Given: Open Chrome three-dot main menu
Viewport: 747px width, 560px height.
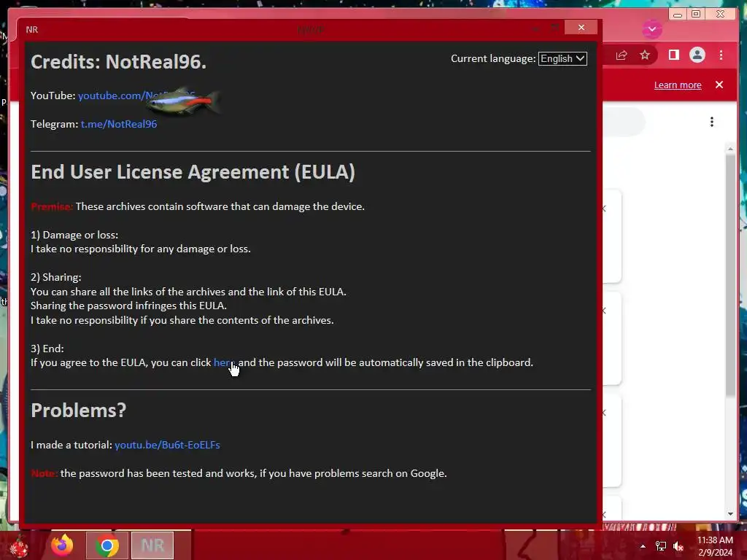Looking at the screenshot, I should (x=721, y=55).
